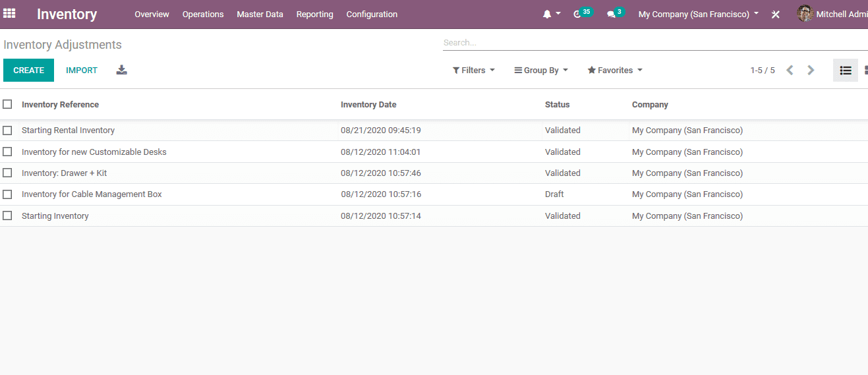Click Mitchell Admin avatar picture
The height and width of the screenshot is (375, 868).
pyautogui.click(x=805, y=14)
